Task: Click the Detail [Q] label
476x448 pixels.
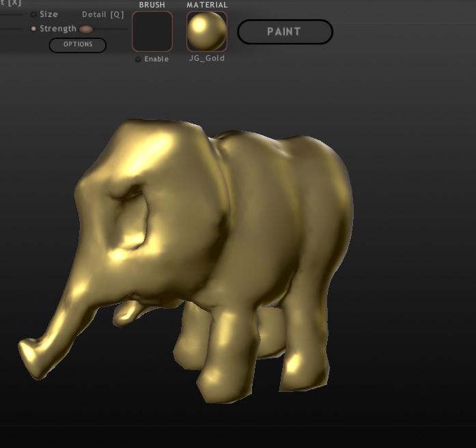Action: (102, 14)
